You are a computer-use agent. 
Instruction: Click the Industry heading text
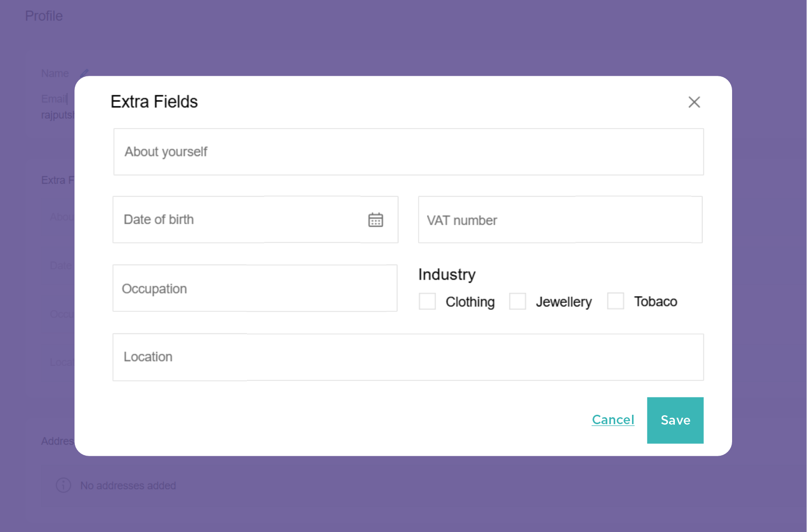point(447,275)
